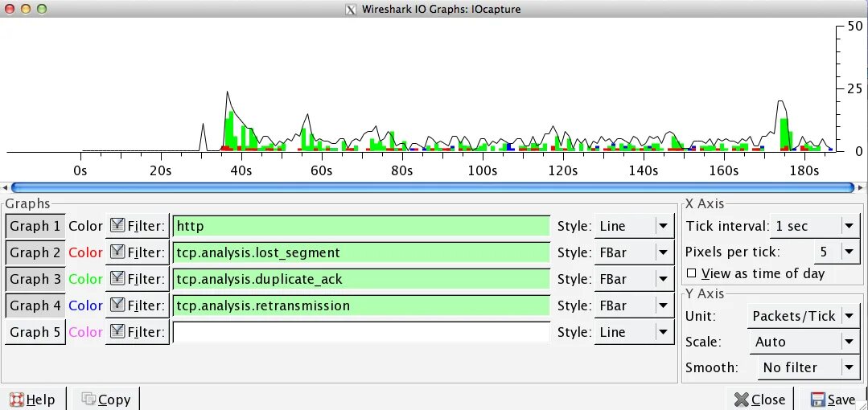Open Filter dialog for Graph 1
The width and height of the screenshot is (868, 410).
pyautogui.click(x=138, y=226)
